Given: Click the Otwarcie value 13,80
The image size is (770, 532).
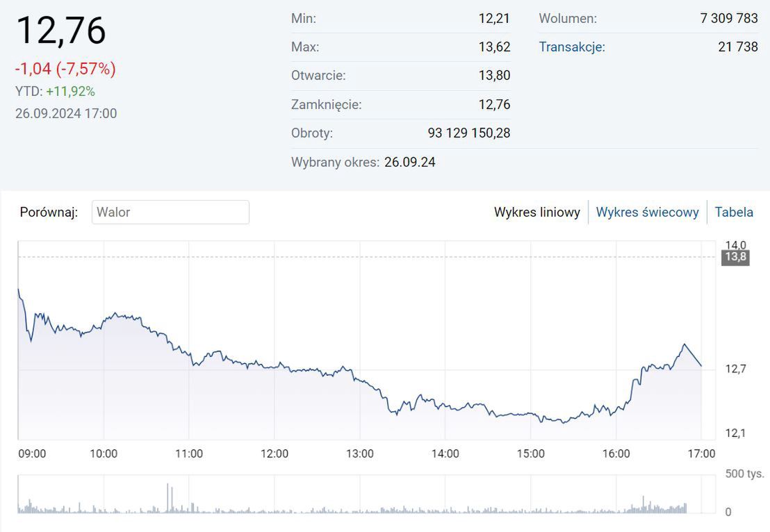Looking at the screenshot, I should pos(494,76).
